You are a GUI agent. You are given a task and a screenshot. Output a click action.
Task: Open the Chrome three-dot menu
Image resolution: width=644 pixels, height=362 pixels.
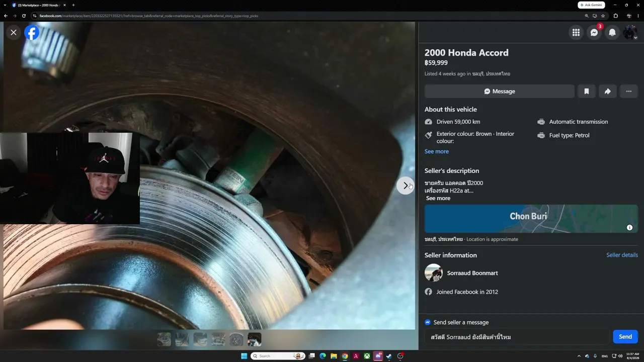point(638,16)
